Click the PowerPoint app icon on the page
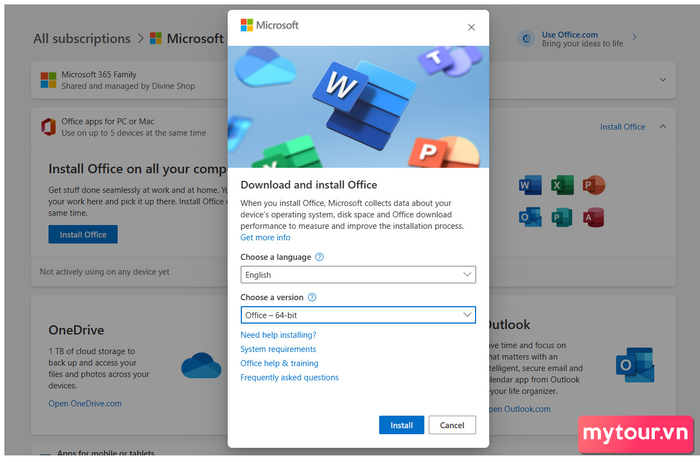The width and height of the screenshot is (700, 462). [593, 185]
